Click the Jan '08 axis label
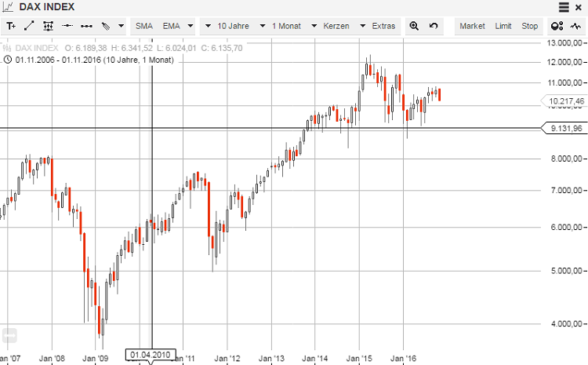 tap(52, 358)
